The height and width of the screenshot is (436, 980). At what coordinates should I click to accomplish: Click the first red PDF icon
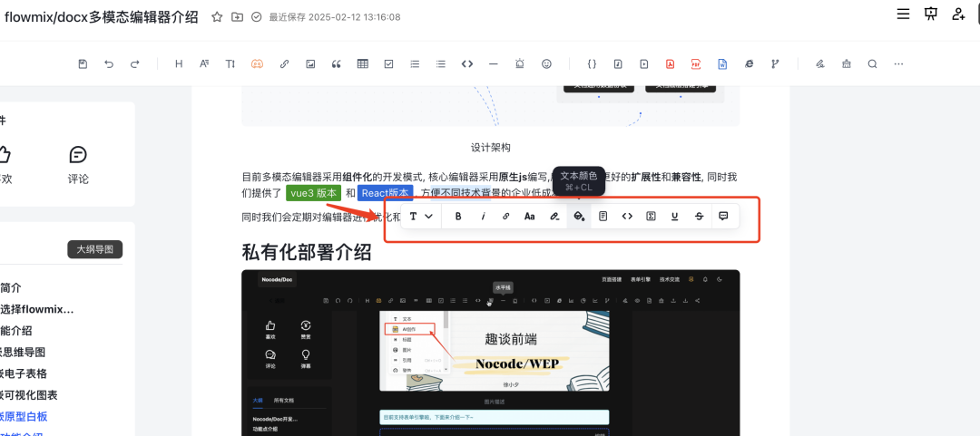(x=670, y=63)
